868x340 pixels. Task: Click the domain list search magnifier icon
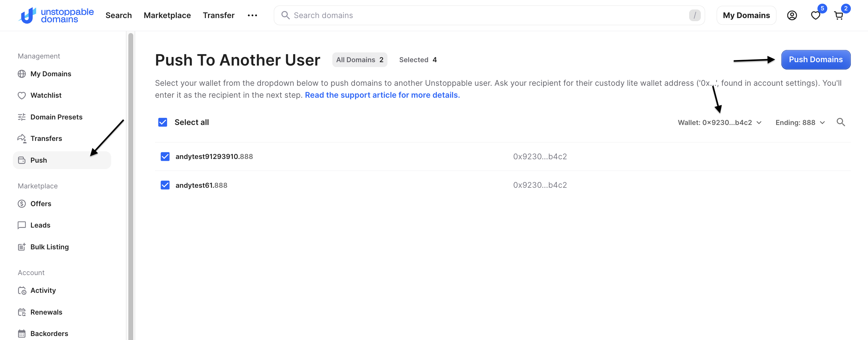tap(840, 122)
